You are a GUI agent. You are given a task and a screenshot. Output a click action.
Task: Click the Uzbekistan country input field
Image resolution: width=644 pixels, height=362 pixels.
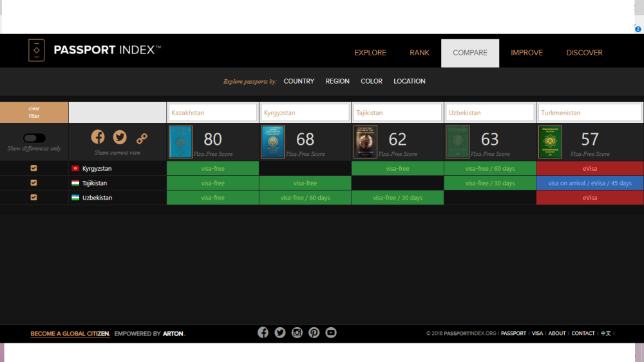pos(489,113)
